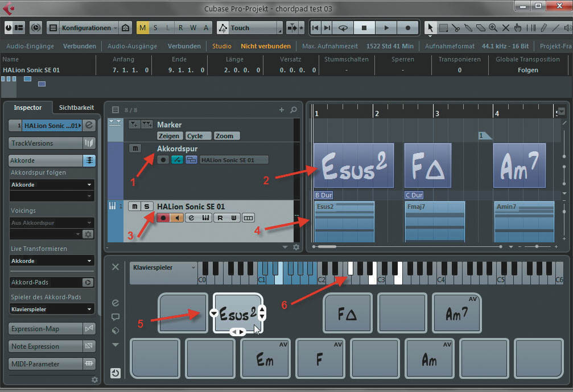Select the Erase tool

point(481,28)
